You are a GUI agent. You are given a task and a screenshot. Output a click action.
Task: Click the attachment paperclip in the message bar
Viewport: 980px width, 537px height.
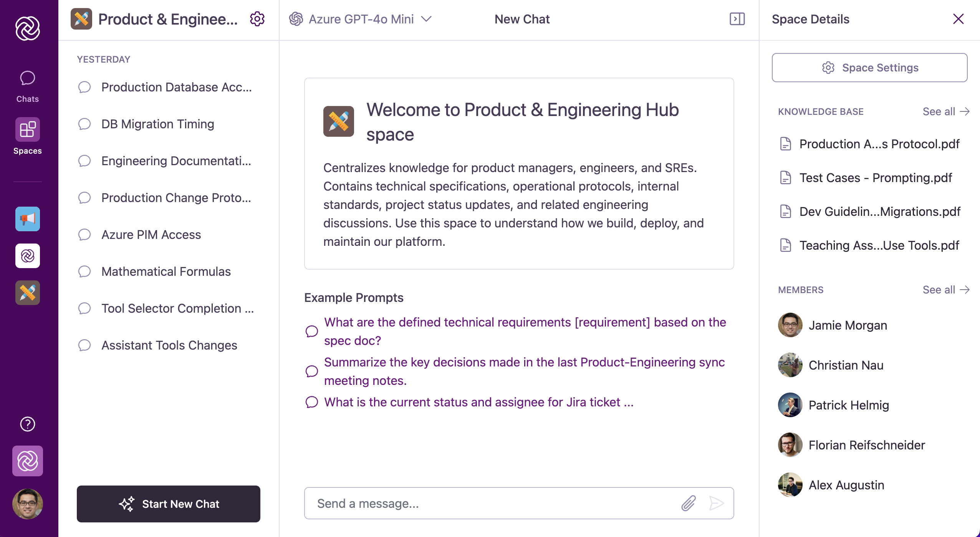click(x=689, y=503)
